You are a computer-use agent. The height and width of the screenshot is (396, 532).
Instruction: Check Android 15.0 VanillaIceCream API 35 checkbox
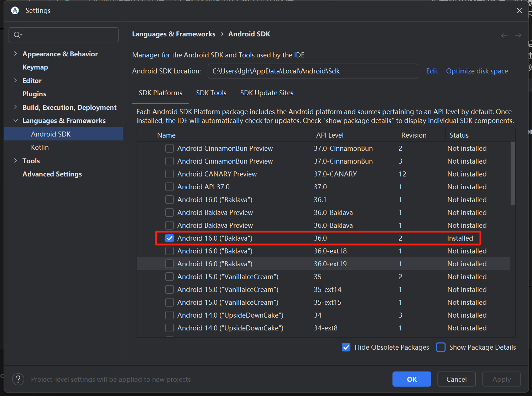pyautogui.click(x=169, y=277)
